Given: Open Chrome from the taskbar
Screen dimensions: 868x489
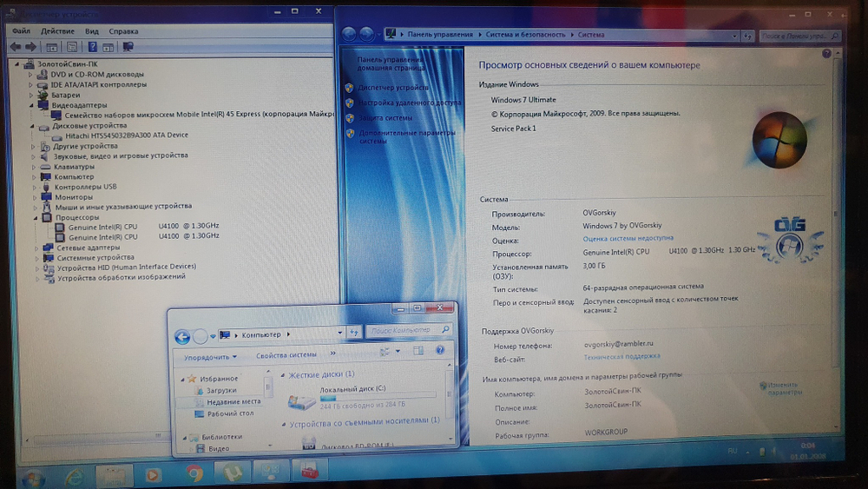Looking at the screenshot, I should click(195, 473).
